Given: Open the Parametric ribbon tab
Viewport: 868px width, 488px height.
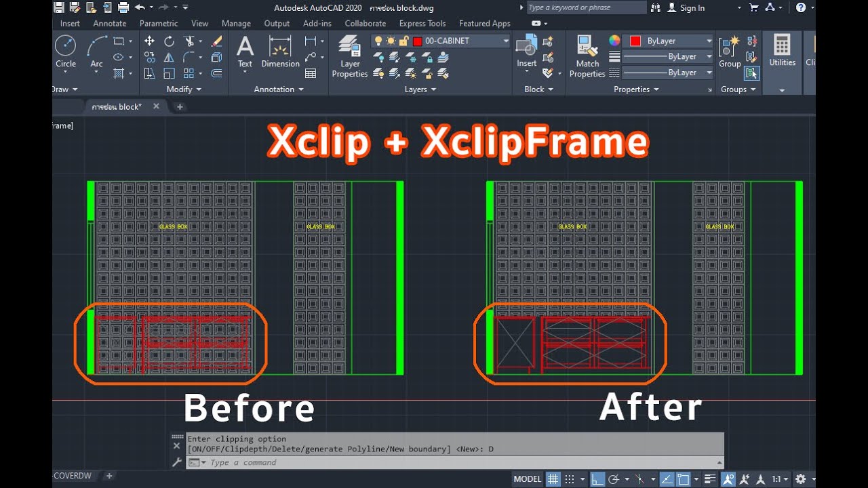Looking at the screenshot, I should 159,23.
